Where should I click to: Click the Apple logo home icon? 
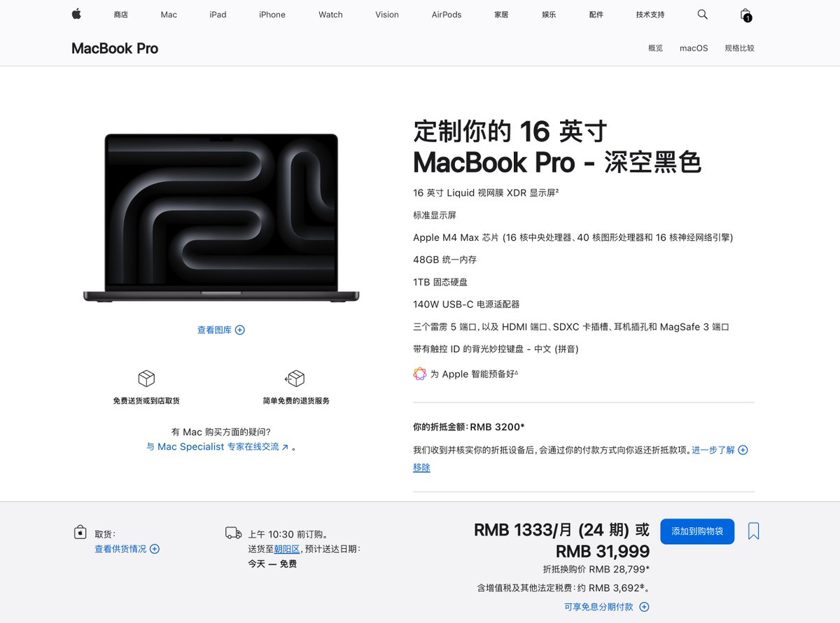[x=76, y=14]
